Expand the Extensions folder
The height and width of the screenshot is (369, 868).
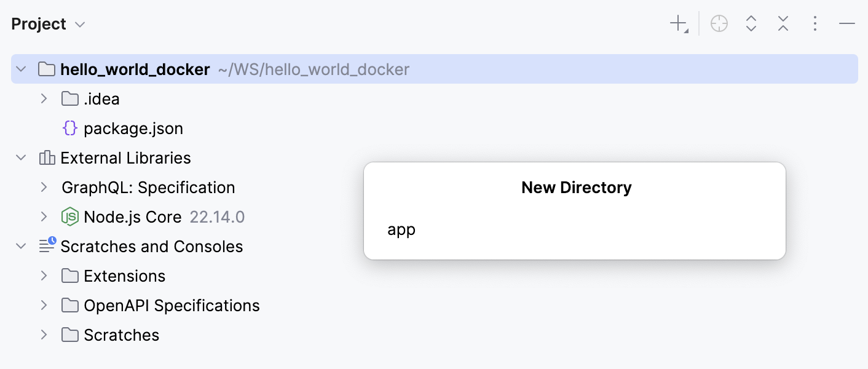[x=43, y=276]
